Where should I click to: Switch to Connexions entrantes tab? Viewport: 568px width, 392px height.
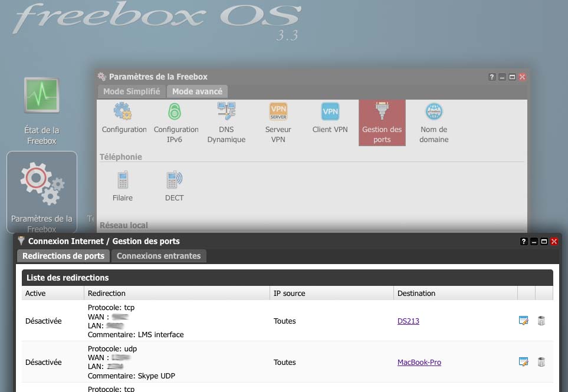coord(159,256)
